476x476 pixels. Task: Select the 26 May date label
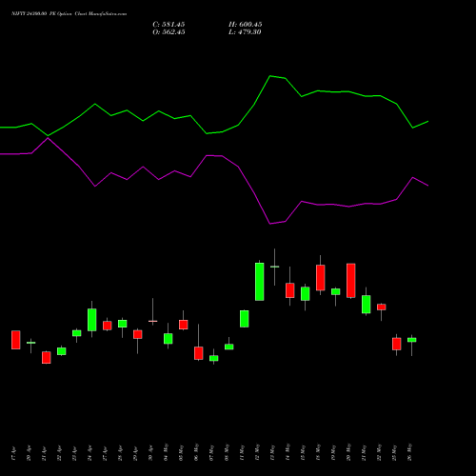click(x=409, y=452)
